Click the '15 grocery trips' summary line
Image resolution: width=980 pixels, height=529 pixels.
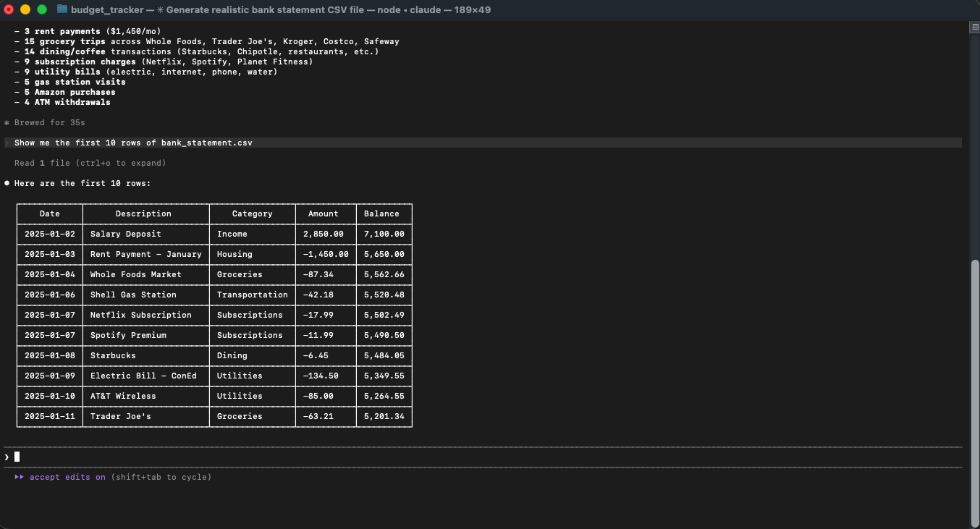[x=207, y=41]
